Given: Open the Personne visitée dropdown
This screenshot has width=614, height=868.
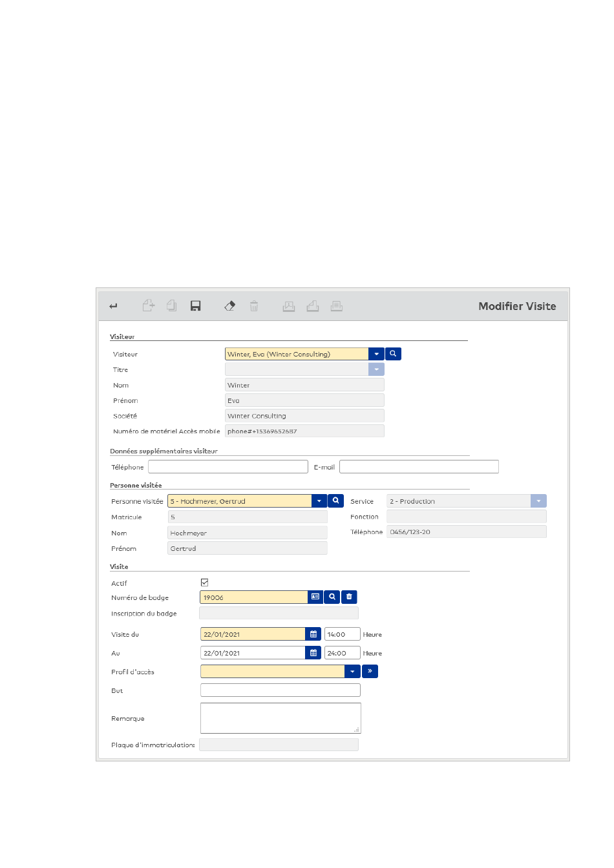Looking at the screenshot, I should pyautogui.click(x=319, y=501).
